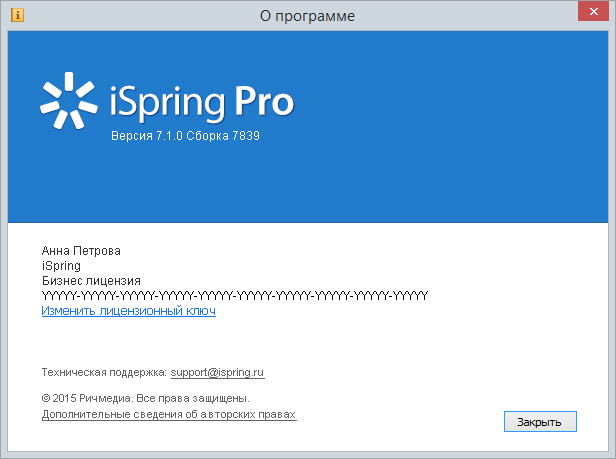The height and width of the screenshot is (459, 616).
Task: Open support@ispring.ru email link
Action: click(x=217, y=372)
